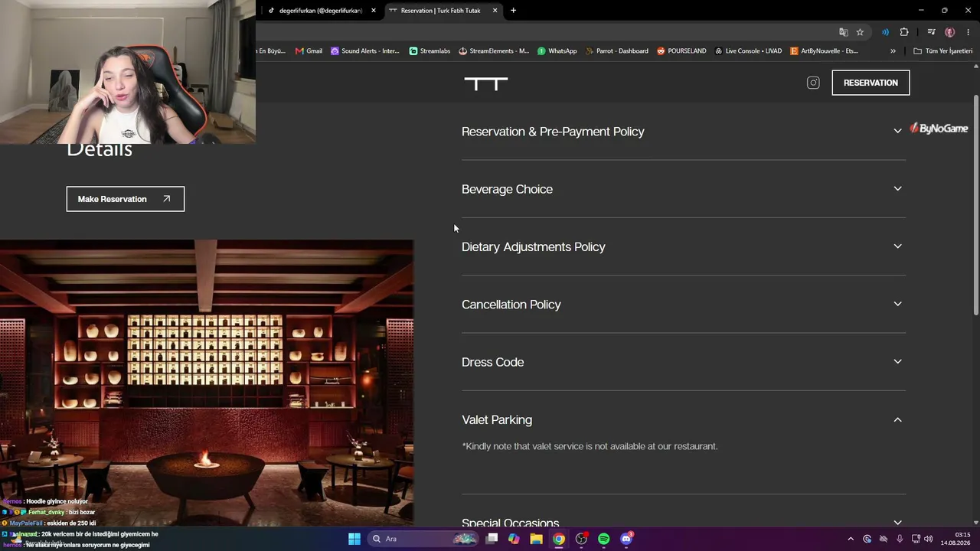The height and width of the screenshot is (551, 980).
Task: Open the ArtByNouvelle Etsy bookmark
Action: point(824,51)
